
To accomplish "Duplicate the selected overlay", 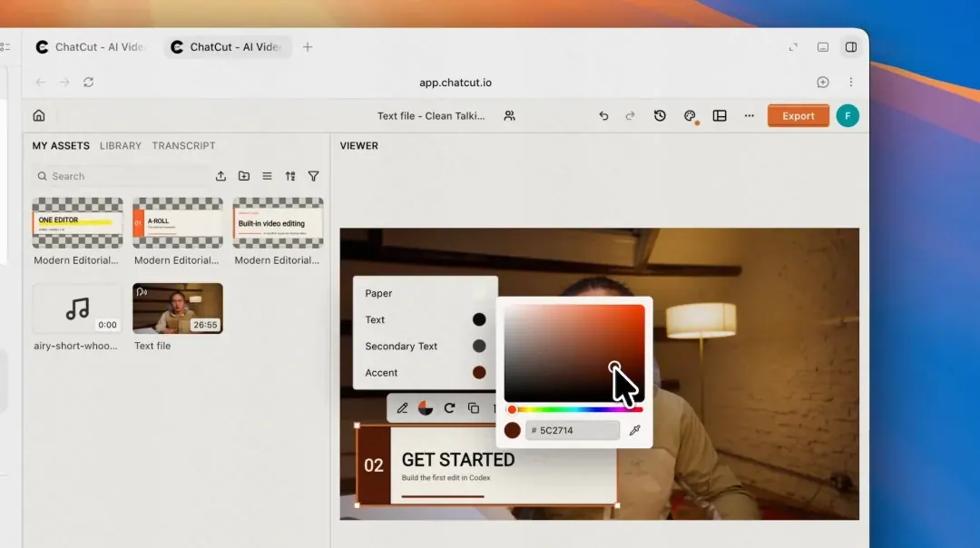I will coord(473,408).
